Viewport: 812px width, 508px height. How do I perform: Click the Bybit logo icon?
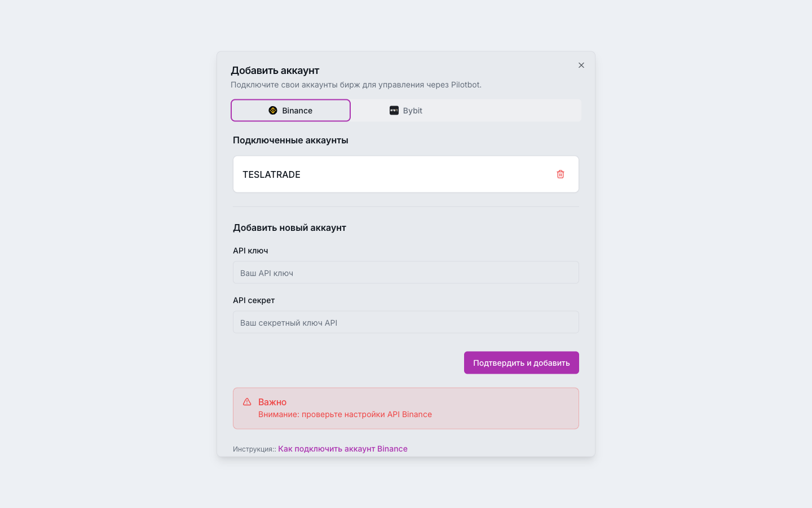coord(394,111)
